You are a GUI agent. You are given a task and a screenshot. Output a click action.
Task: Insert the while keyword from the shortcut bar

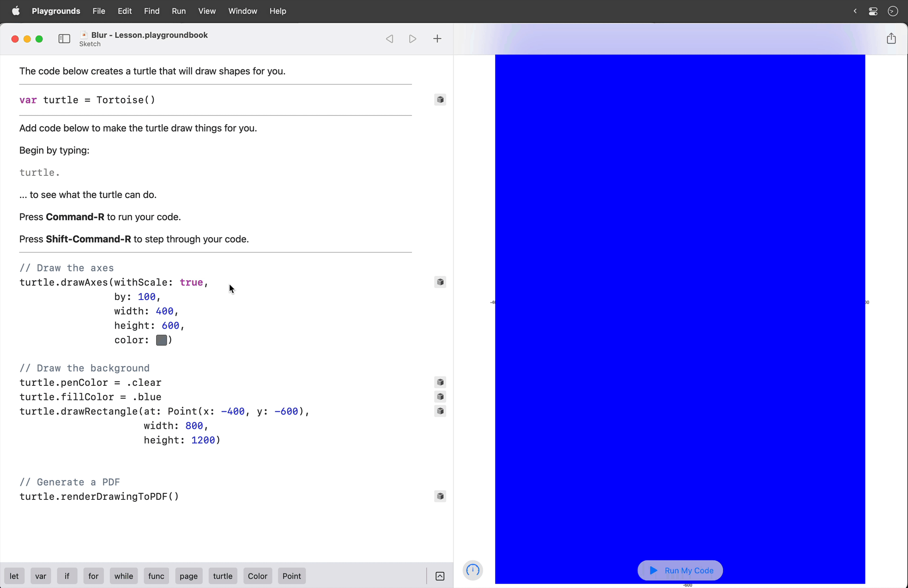[x=123, y=576]
